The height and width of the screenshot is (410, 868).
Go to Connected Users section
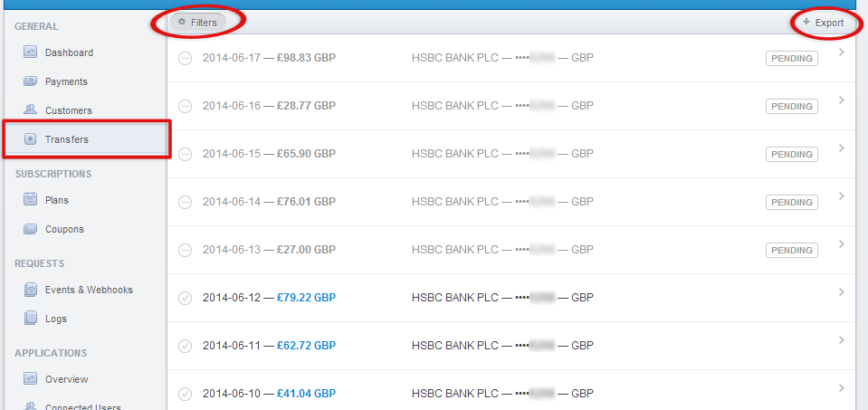click(x=81, y=406)
